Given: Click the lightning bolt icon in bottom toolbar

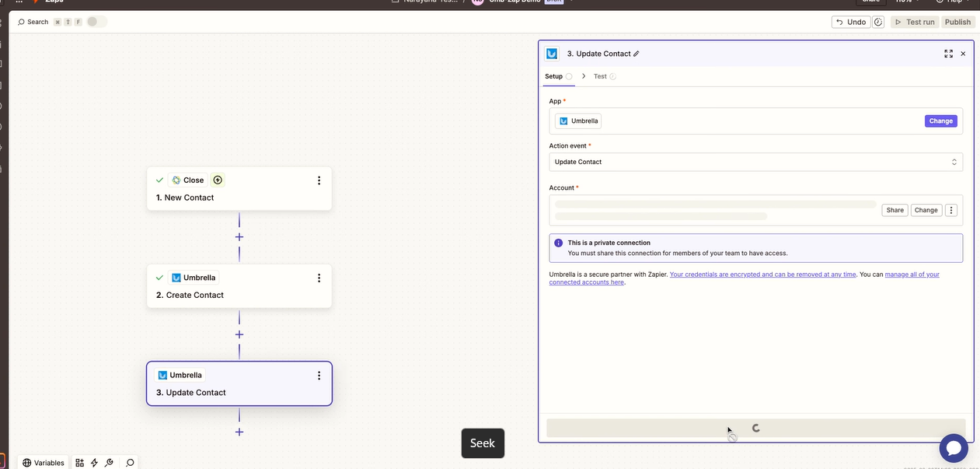Looking at the screenshot, I should [94, 463].
